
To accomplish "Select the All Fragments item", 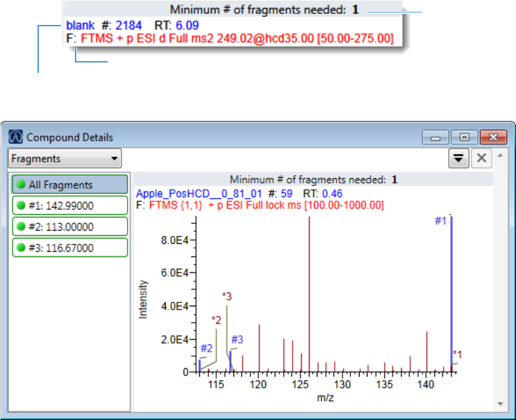I will 70,185.
